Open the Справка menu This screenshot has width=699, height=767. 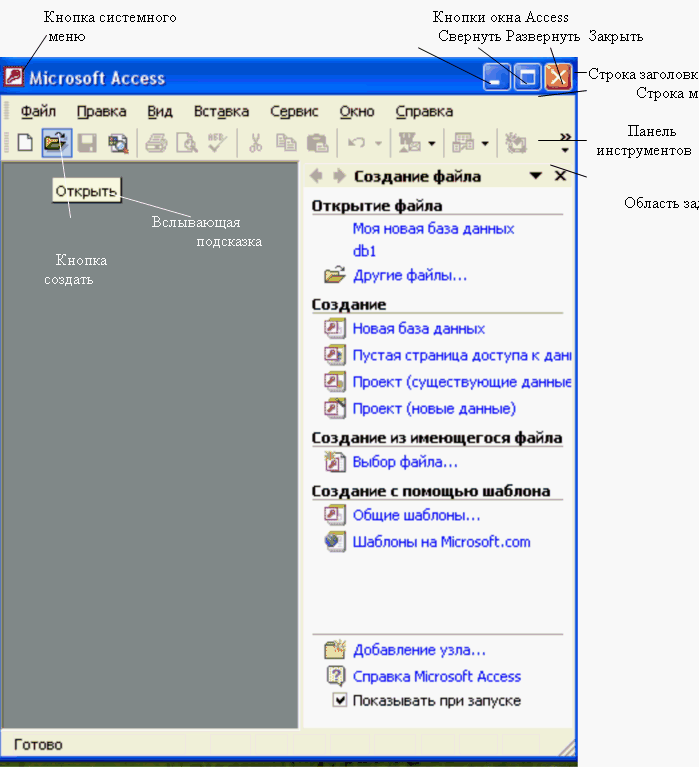[424, 112]
